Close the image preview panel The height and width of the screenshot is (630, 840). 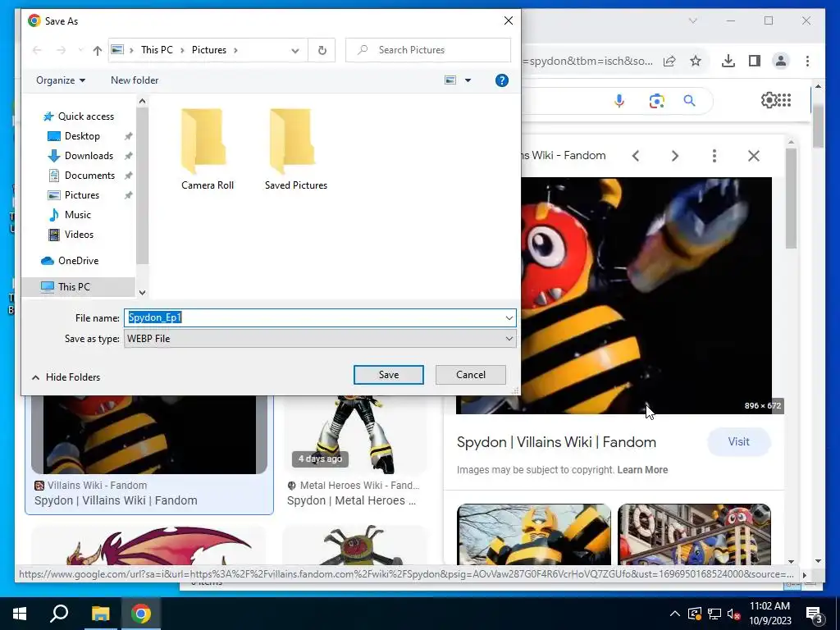[x=754, y=156]
